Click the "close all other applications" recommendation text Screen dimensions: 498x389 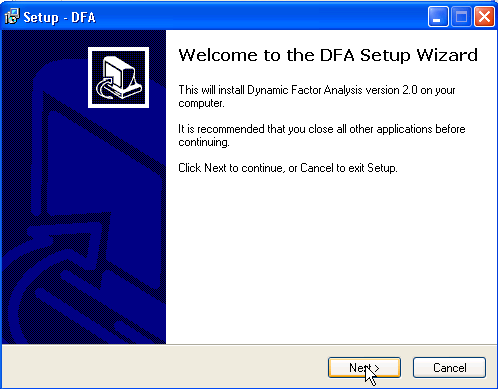[x=322, y=135]
